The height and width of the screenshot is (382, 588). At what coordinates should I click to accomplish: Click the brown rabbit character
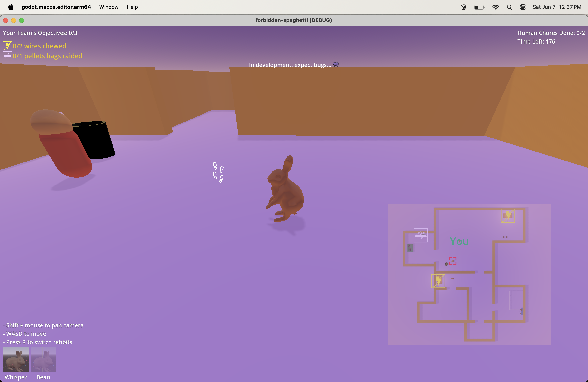click(285, 189)
